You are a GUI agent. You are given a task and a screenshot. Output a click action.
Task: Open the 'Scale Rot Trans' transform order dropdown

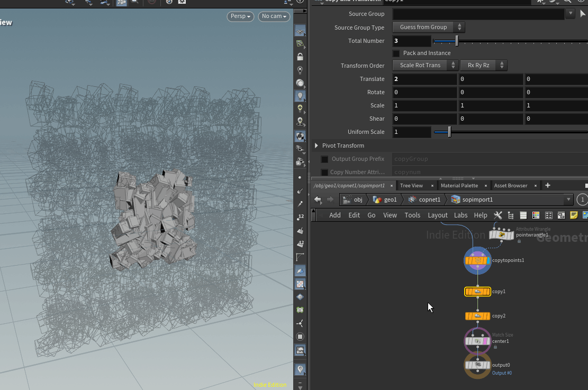pos(425,65)
